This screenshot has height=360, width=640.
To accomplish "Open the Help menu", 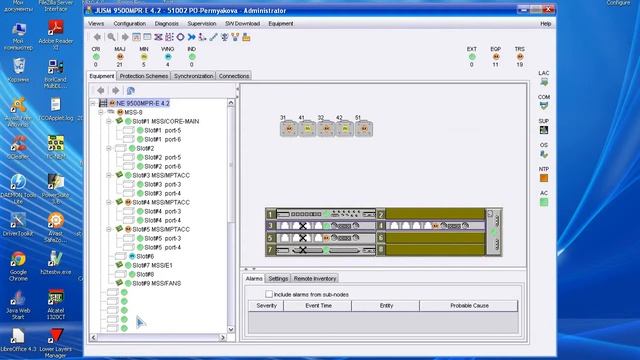I will (x=546, y=24).
